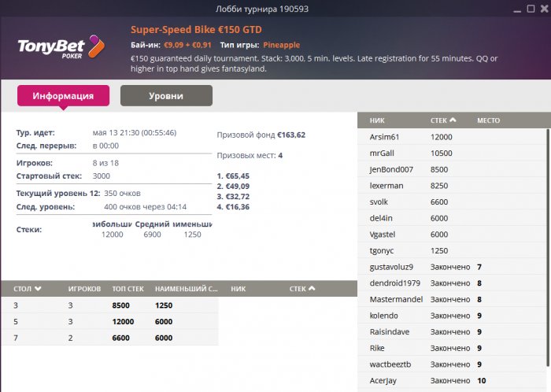Click the МЕСТО column header
The image size is (551, 392).
click(488, 120)
